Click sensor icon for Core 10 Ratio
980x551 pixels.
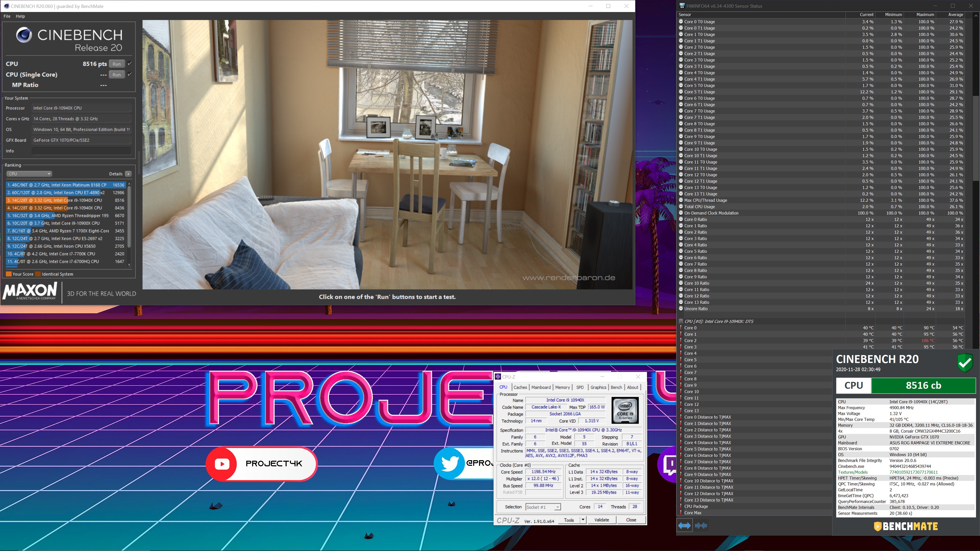(681, 283)
